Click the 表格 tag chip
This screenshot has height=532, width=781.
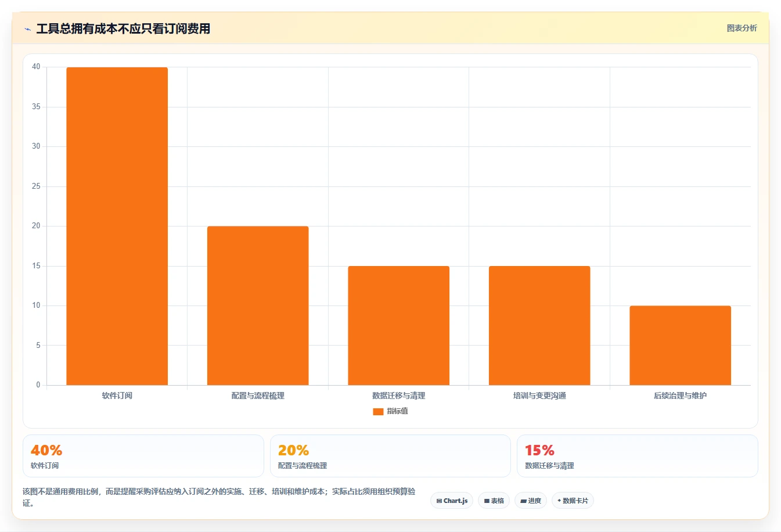tap(494, 501)
